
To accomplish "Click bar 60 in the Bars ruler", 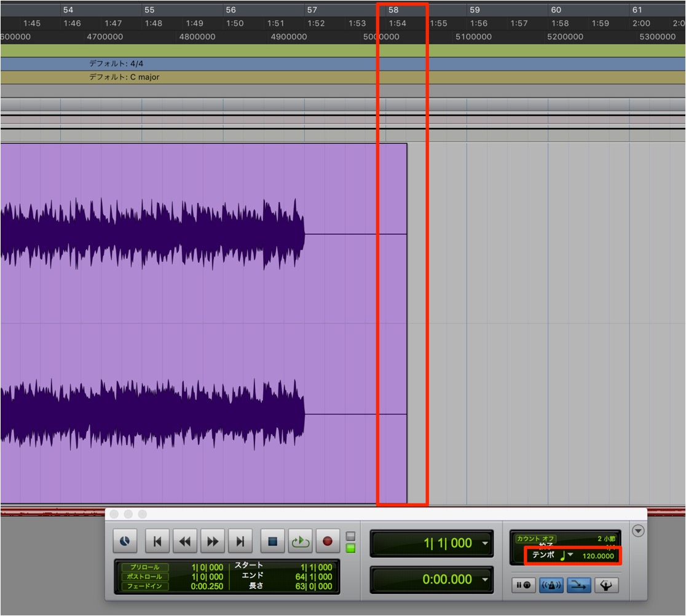I will point(556,10).
